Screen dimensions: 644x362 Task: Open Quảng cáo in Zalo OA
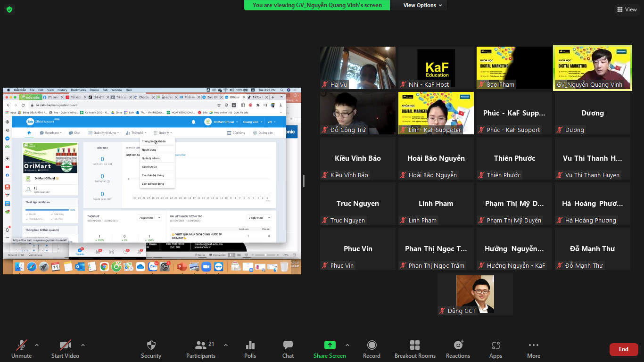[263, 133]
